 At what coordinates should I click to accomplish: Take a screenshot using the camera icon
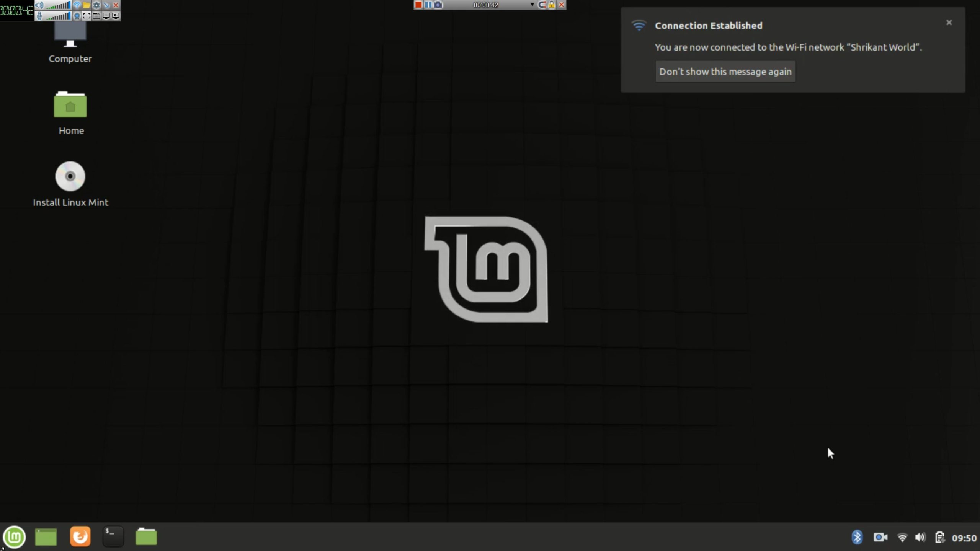coord(438,5)
